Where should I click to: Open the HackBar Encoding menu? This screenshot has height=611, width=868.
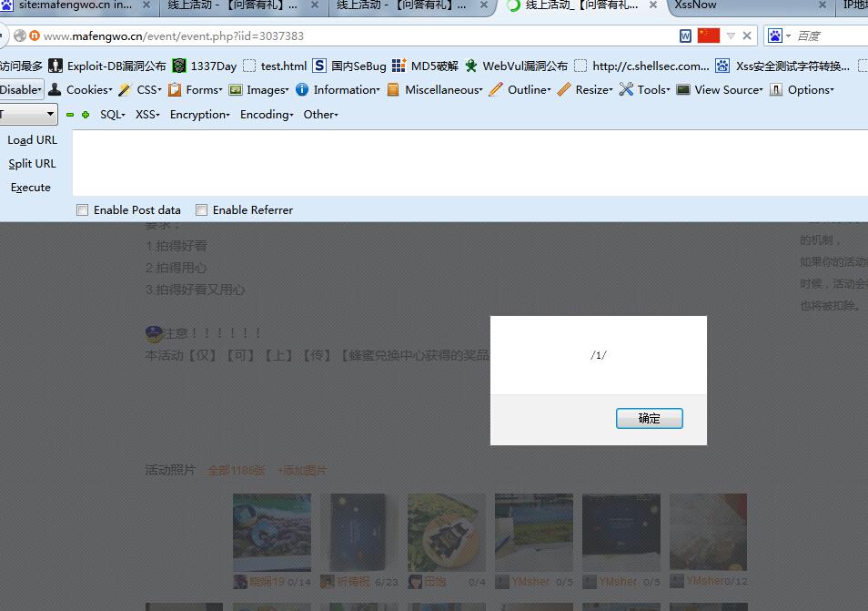267,115
